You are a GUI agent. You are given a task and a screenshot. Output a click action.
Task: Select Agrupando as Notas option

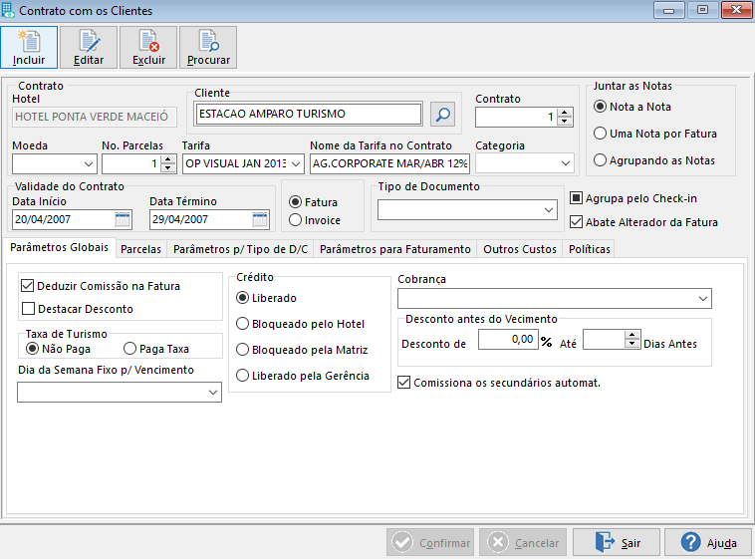[654, 160]
